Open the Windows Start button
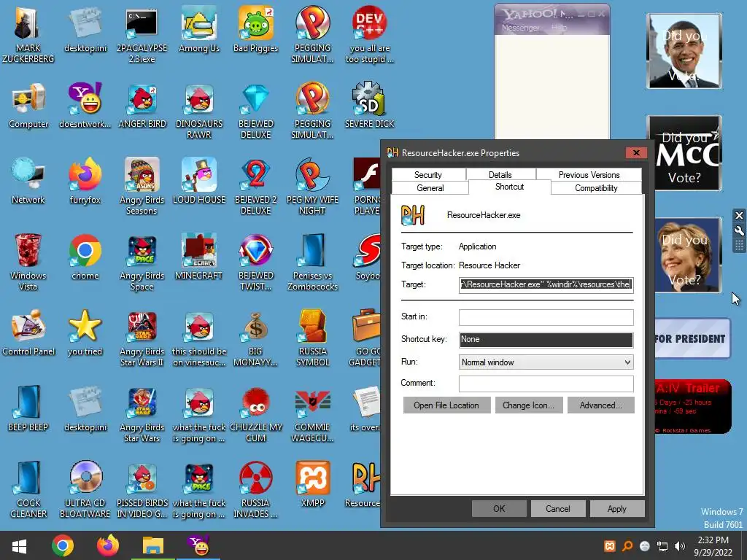Viewport: 747px width, 560px height. [x=20, y=545]
